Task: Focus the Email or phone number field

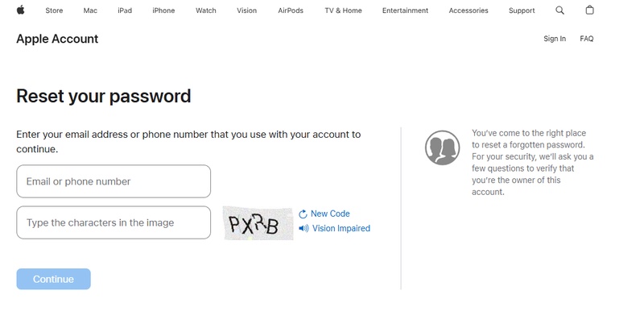Action: click(114, 181)
